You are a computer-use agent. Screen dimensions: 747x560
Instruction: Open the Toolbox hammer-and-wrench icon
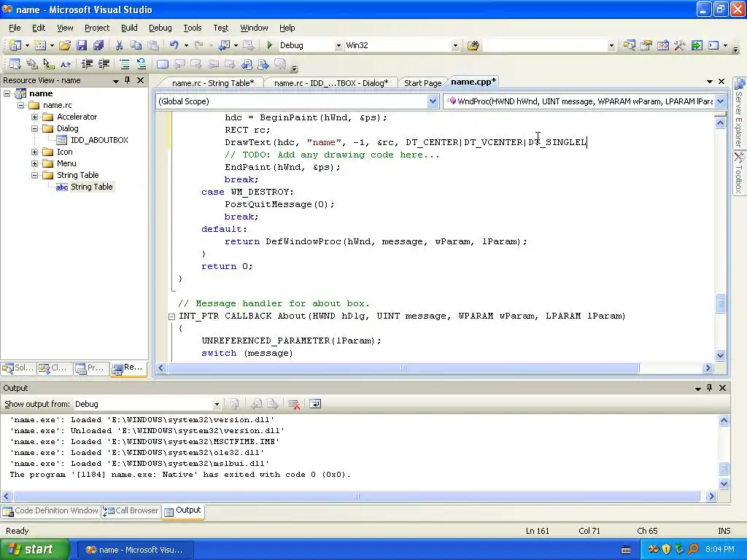point(679,45)
